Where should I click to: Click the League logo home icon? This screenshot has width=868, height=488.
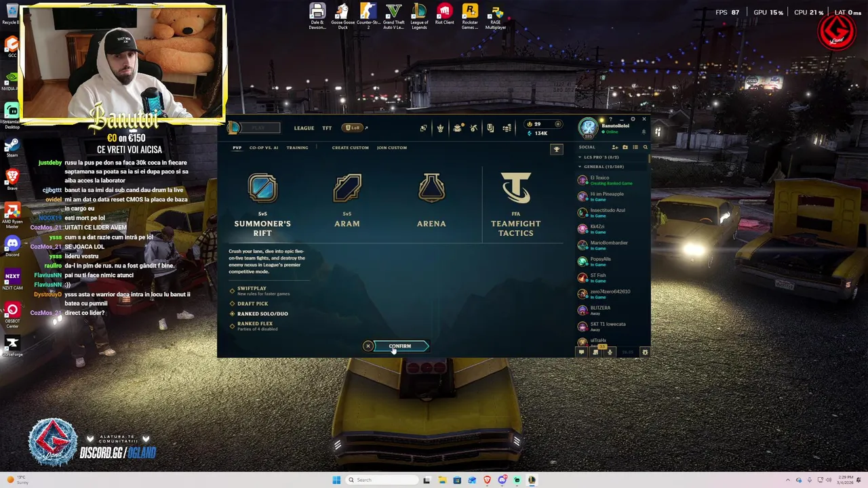(233, 127)
